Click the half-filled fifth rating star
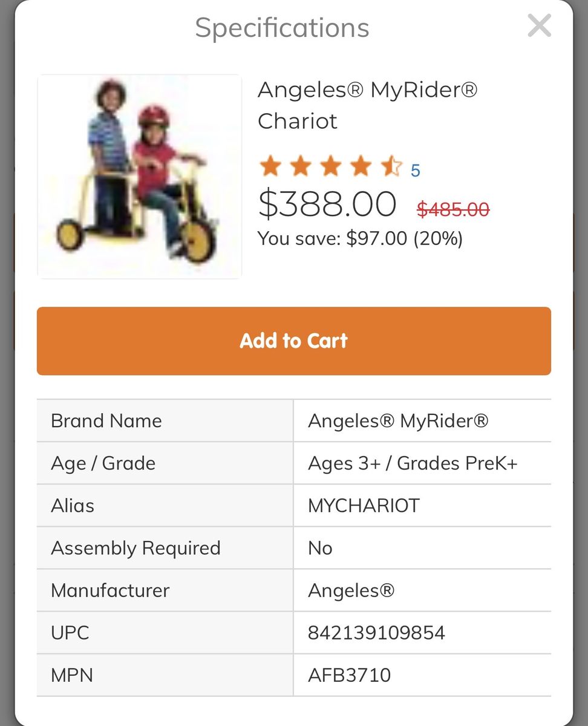588x726 pixels. click(x=391, y=166)
